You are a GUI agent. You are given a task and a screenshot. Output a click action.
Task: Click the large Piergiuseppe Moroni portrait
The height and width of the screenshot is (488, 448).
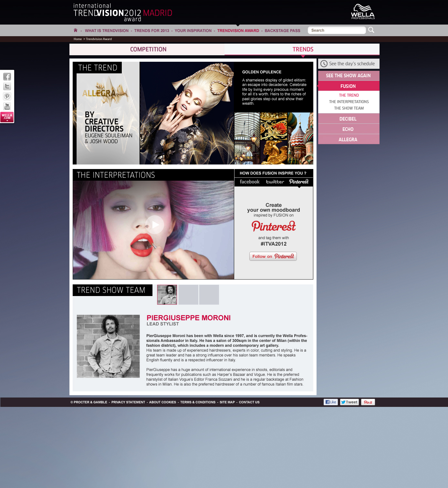(108, 346)
